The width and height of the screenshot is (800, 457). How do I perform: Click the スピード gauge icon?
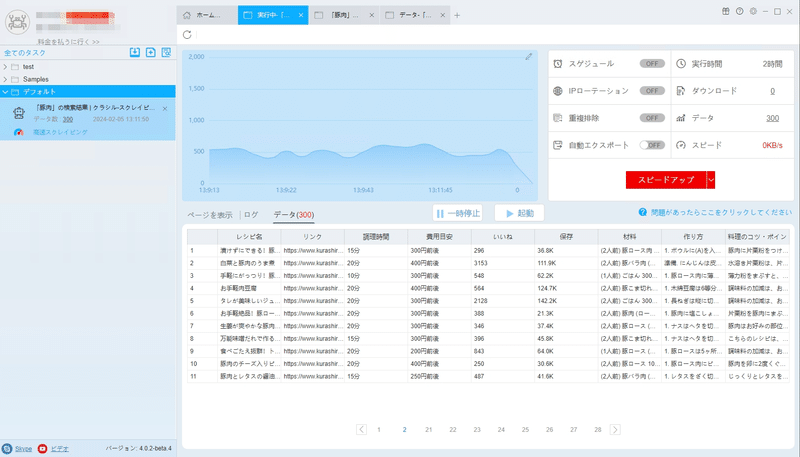click(681, 145)
